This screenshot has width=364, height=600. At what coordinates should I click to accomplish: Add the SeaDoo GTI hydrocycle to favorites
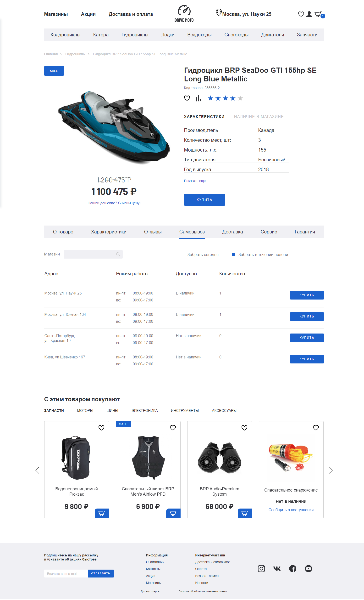(x=187, y=98)
